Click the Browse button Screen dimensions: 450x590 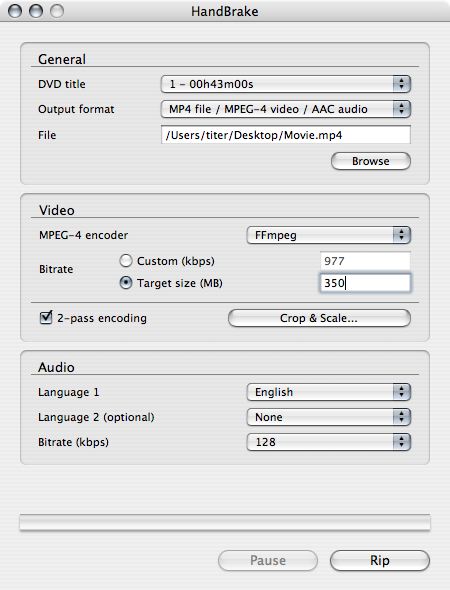click(371, 161)
